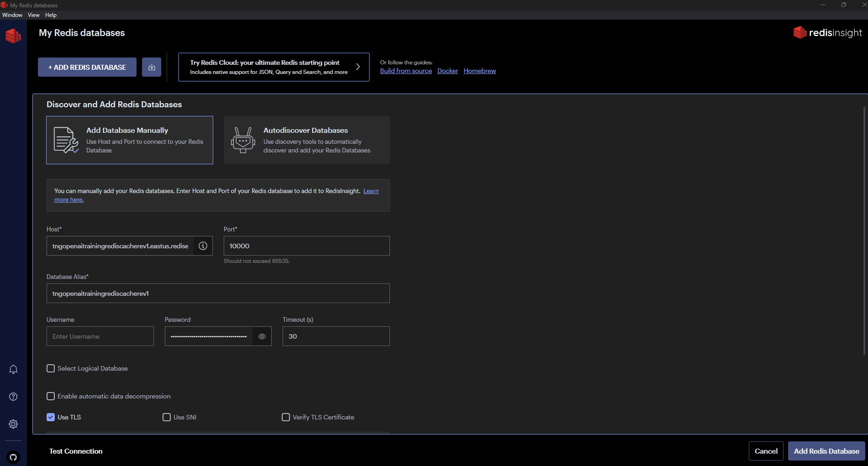
Task: Click the Redis logo at the sidebar top
Action: pyautogui.click(x=13, y=36)
